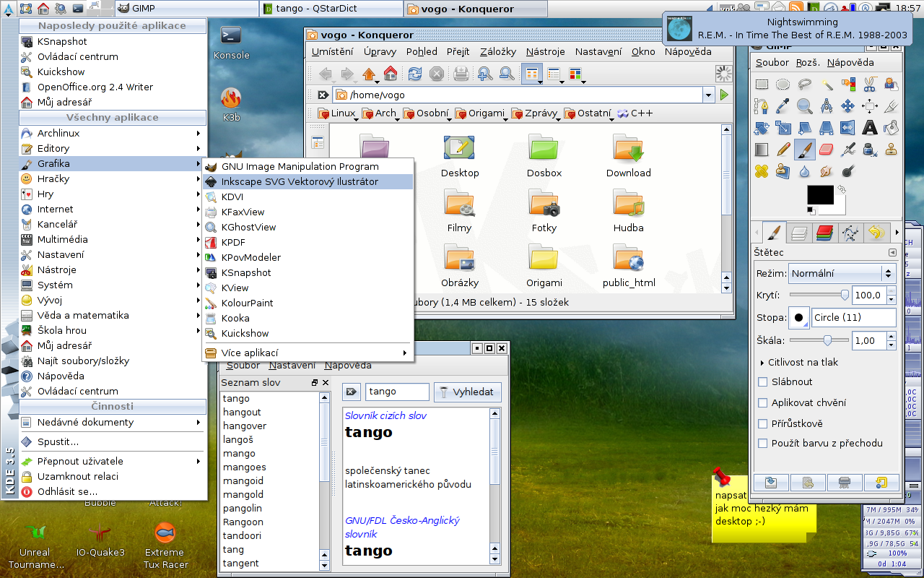Pick the Free Select lasso tool
The width and height of the screenshot is (924, 578).
tap(805, 85)
